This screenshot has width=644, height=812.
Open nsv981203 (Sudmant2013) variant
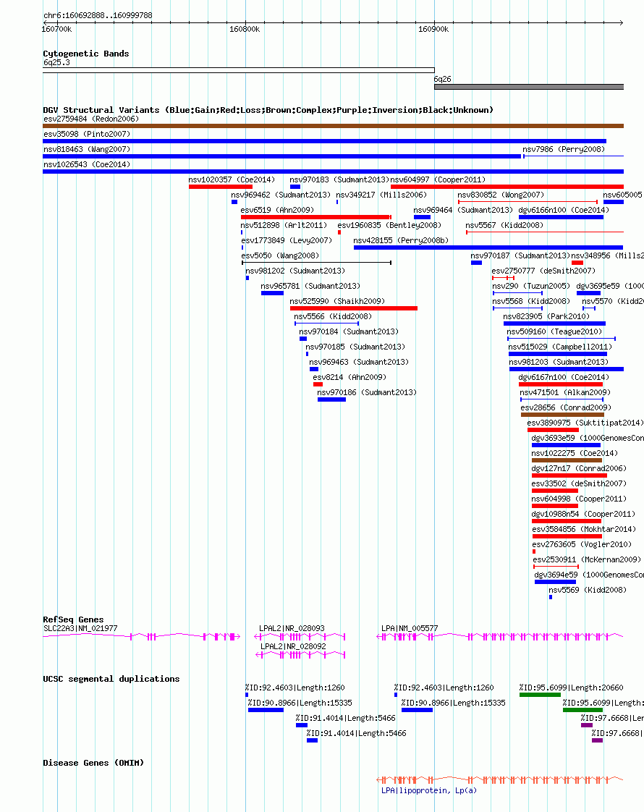tap(559, 362)
